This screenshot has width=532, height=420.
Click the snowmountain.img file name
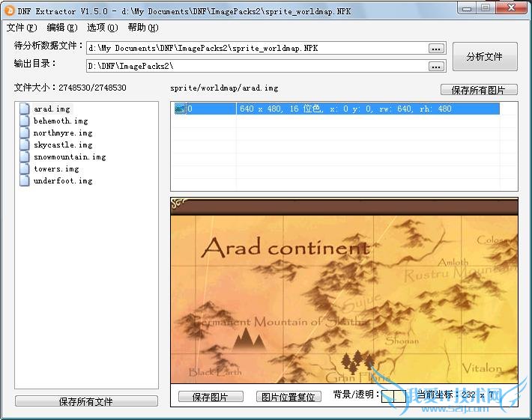click(x=70, y=156)
